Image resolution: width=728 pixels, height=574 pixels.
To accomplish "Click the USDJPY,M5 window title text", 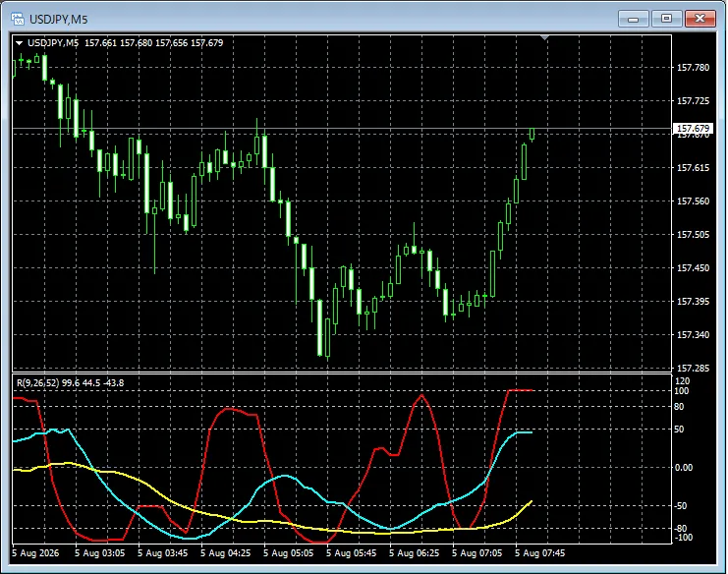I will click(x=59, y=20).
